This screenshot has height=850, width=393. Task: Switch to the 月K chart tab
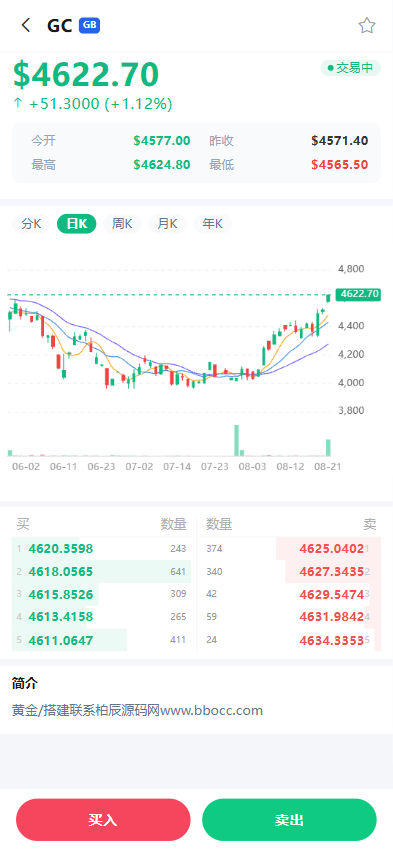pos(167,223)
